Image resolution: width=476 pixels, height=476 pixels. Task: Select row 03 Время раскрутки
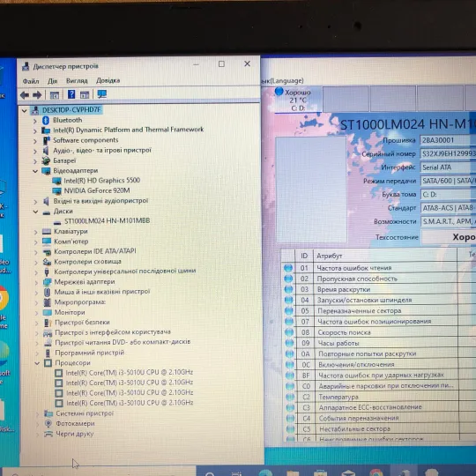(344, 289)
